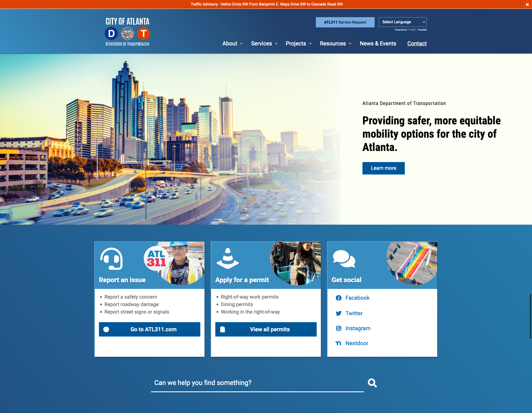This screenshot has width=532, height=413.
Task: Click the Facebook icon link
Action: 338,298
